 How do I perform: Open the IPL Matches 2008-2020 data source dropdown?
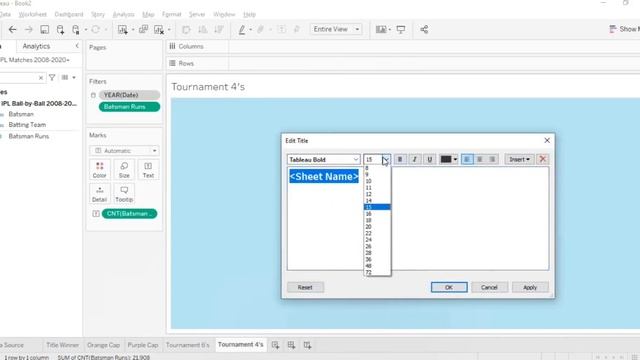pos(35,60)
